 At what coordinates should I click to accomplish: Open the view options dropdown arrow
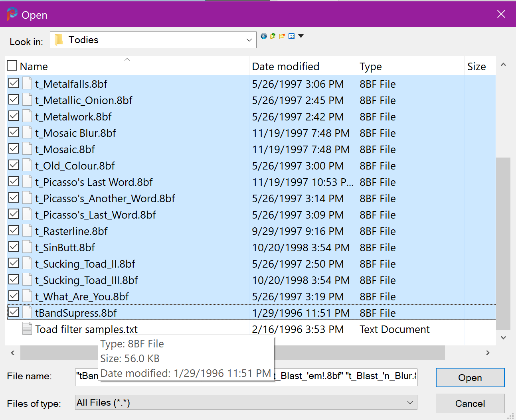[301, 36]
